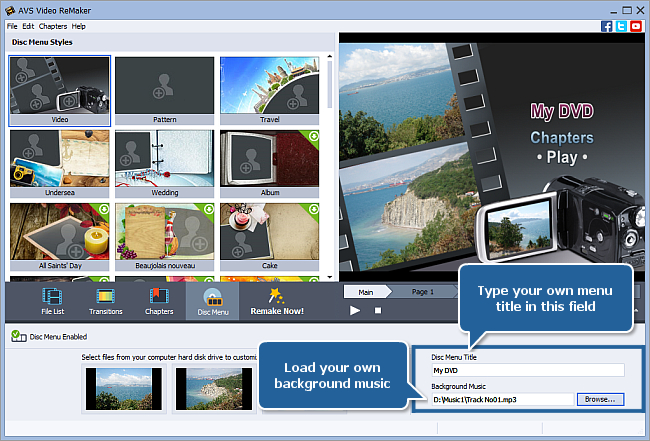
Task: Open the Twitter page icon
Action: pos(621,26)
